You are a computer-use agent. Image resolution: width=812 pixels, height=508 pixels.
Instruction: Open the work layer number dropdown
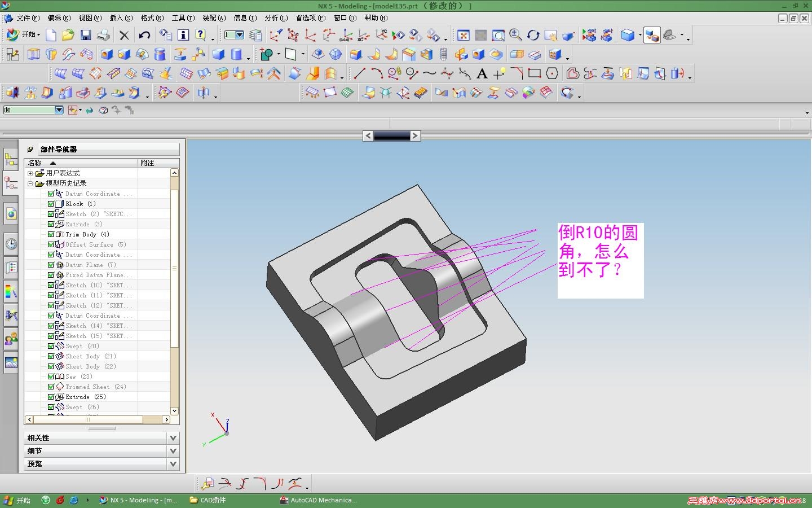click(240, 35)
